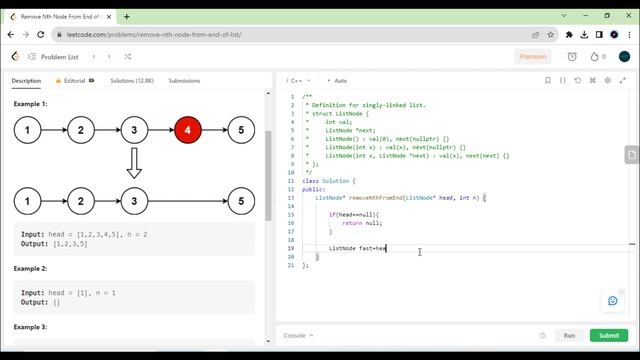The width and height of the screenshot is (640, 360).
Task: View the streak flame icon
Action: (594, 57)
